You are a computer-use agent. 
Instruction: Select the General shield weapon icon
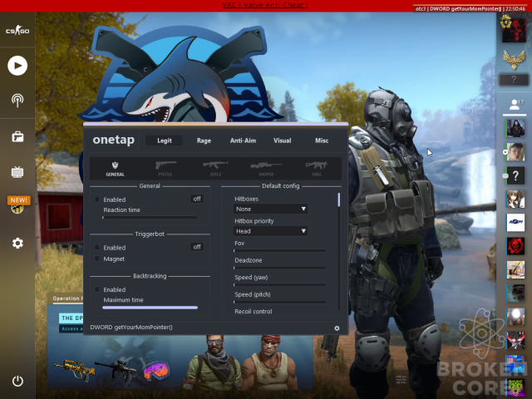click(115, 169)
